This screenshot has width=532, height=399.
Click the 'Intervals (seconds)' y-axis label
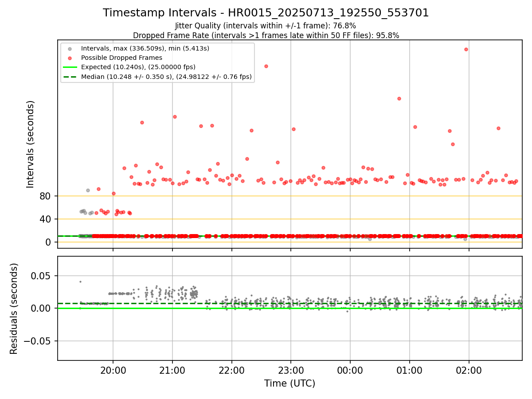(x=30, y=144)
